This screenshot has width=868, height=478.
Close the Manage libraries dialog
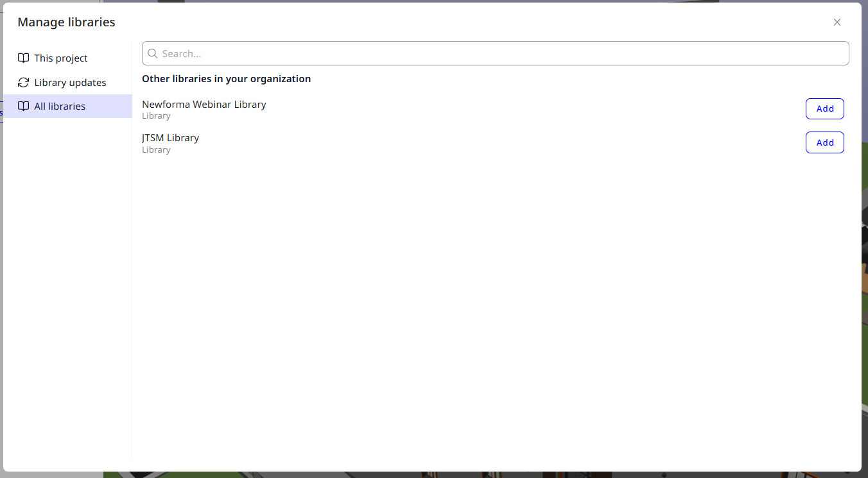click(837, 22)
